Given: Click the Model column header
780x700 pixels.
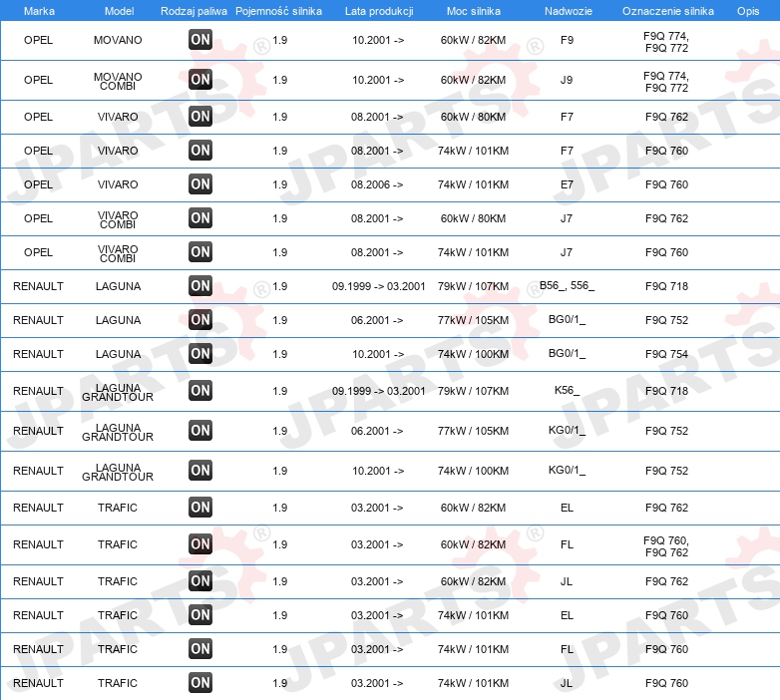Looking at the screenshot, I should [x=119, y=11].
